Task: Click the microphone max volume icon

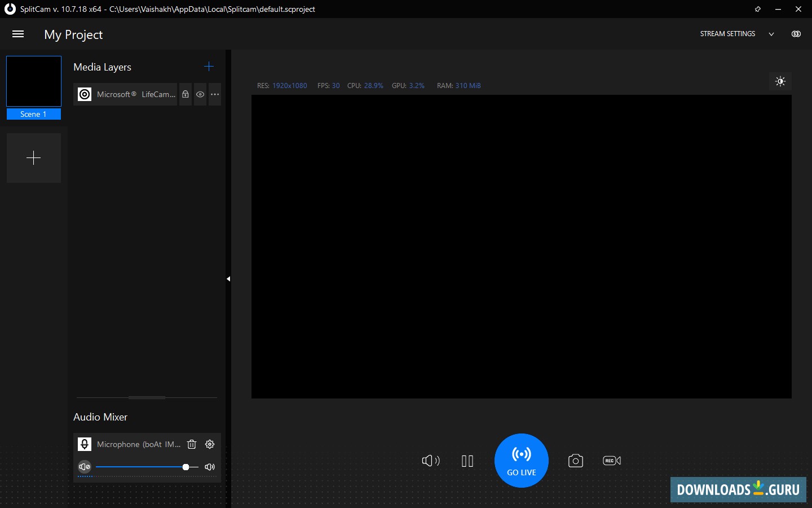Action: (x=210, y=467)
